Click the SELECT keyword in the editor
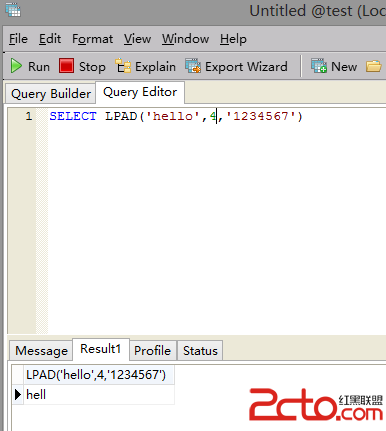Image resolution: width=386 pixels, height=431 pixels. [x=73, y=116]
